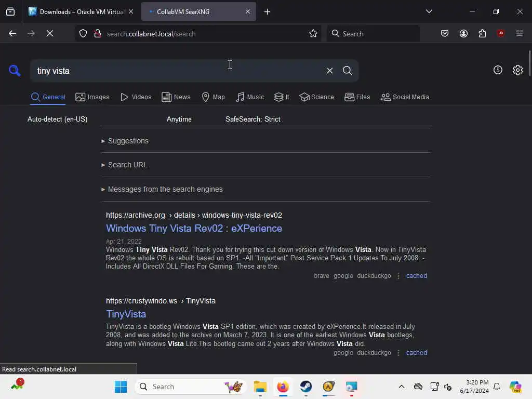Open the SafeSearch: Strict dropdown
Viewport: 532px width, 399px height.
point(253,119)
